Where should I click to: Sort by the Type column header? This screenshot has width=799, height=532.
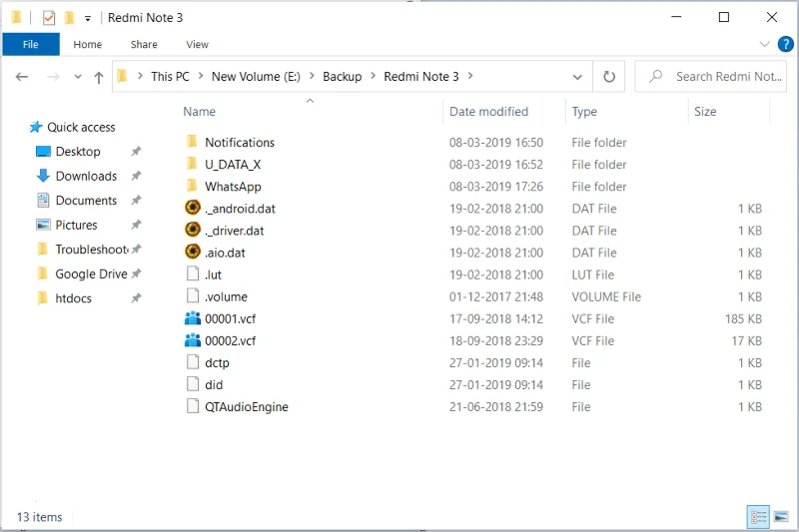(584, 112)
